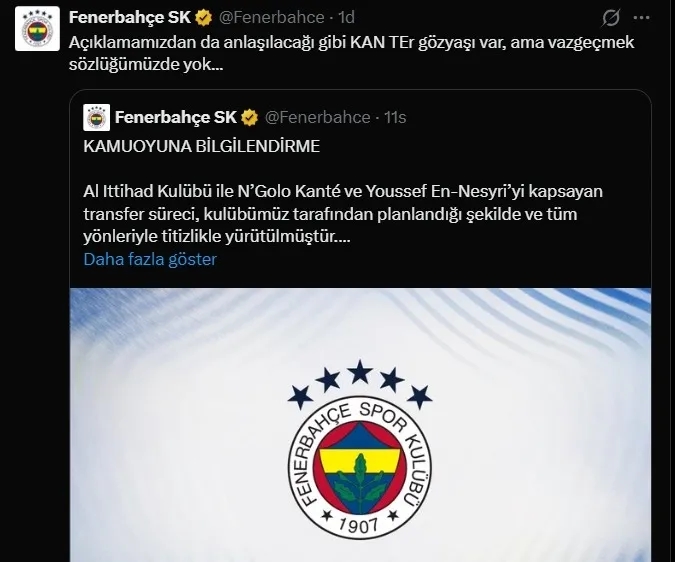Click the 1d timestamp of the tweet
The height and width of the screenshot is (562, 675).
(x=346, y=18)
